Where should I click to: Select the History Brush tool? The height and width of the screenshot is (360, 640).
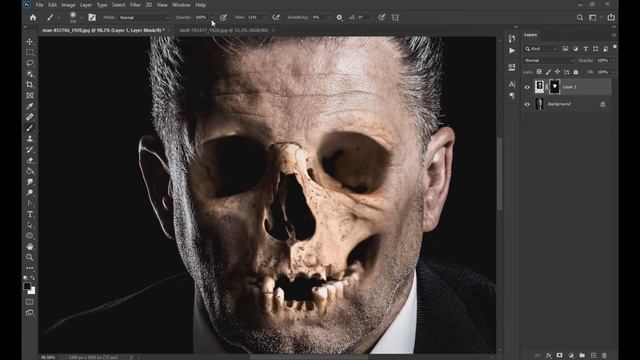tap(30, 149)
